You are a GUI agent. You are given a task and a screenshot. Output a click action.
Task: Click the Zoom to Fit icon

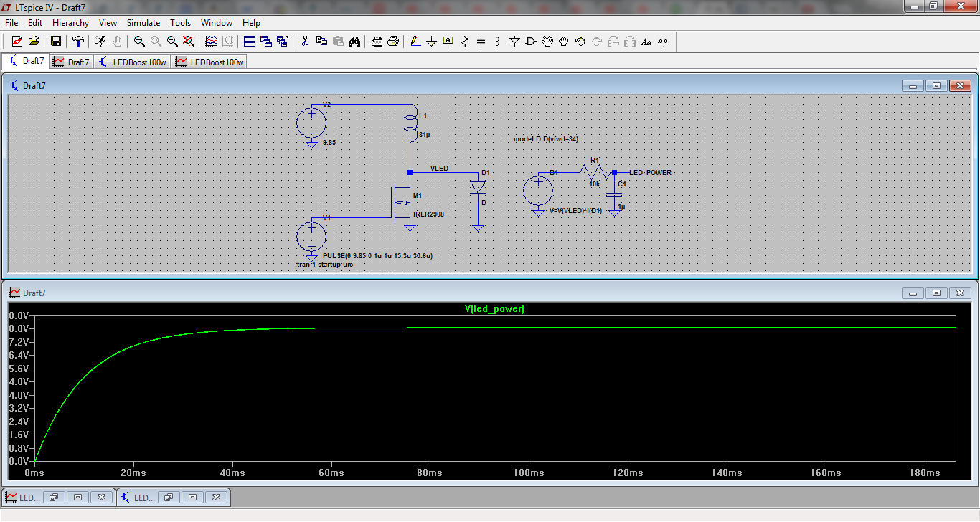pos(189,42)
